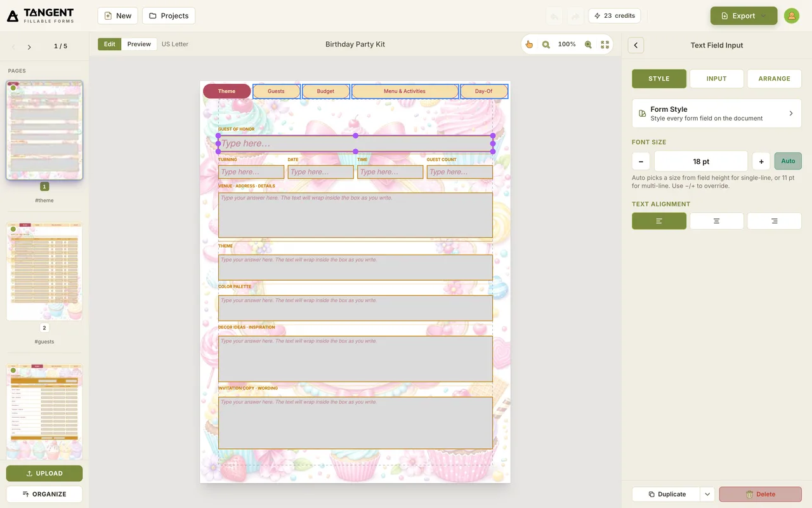Toggle Auto font size
Viewport: 812px width, 508px height.
coord(788,161)
